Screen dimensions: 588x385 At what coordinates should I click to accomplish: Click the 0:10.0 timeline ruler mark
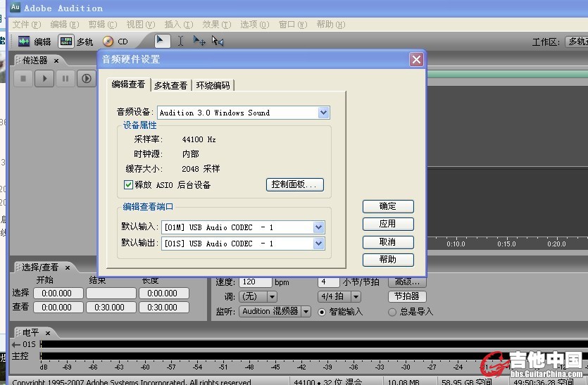456,244
